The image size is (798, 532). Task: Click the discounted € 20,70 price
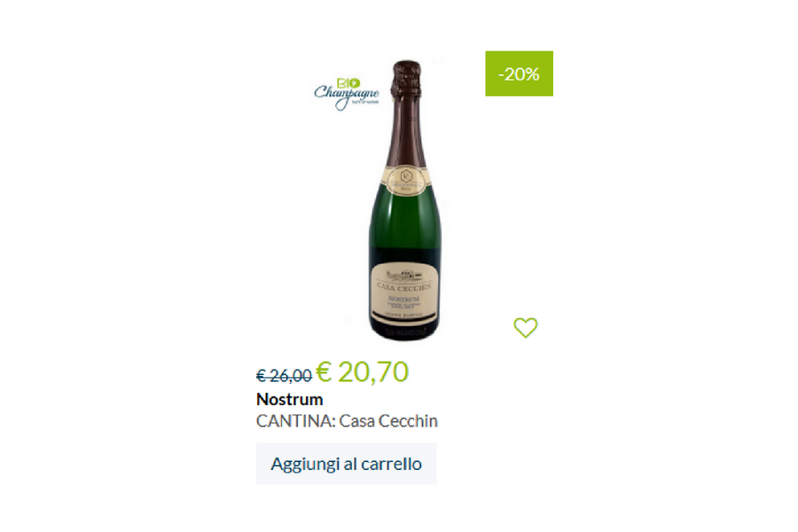point(362,372)
